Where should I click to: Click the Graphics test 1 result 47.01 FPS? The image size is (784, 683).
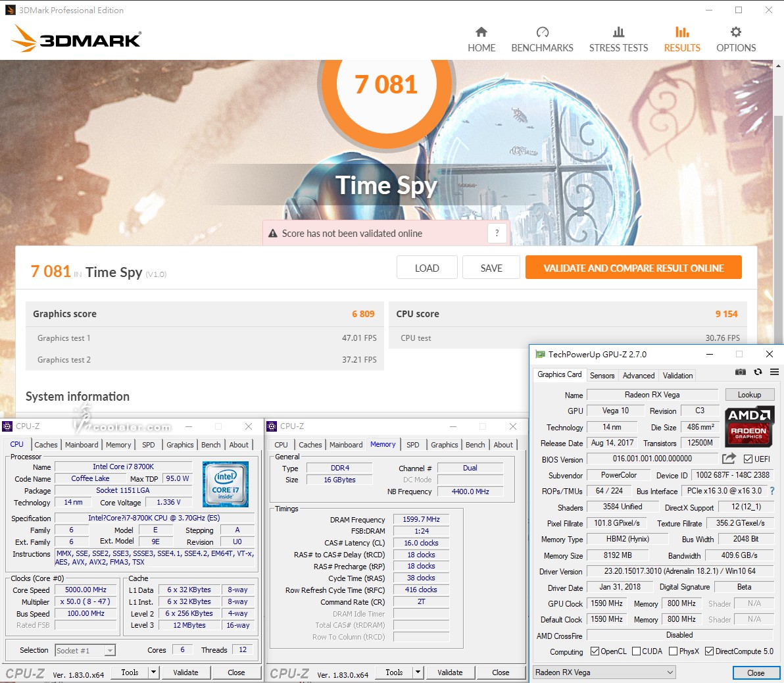[x=359, y=338]
